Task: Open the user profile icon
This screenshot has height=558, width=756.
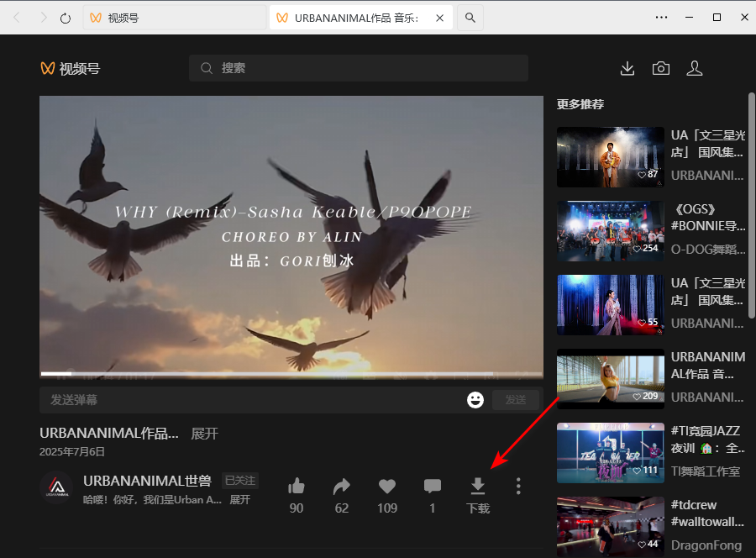Action: tap(695, 69)
